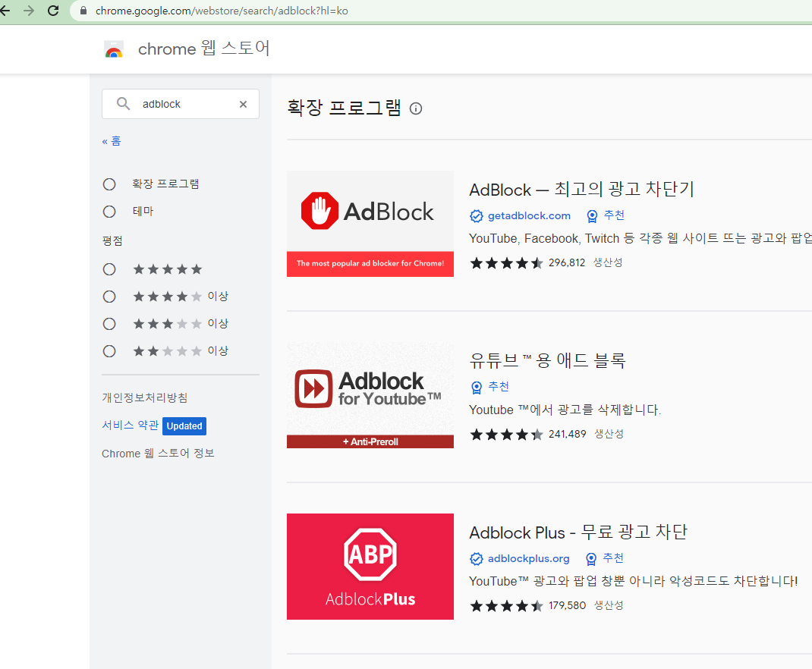Click verified badge next to adblockplus.org

pos(477,559)
